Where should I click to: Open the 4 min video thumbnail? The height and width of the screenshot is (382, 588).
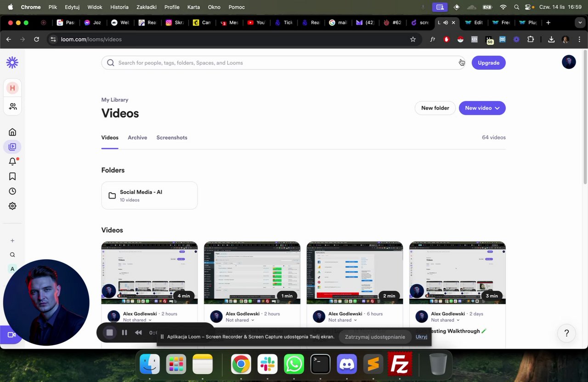(x=149, y=273)
